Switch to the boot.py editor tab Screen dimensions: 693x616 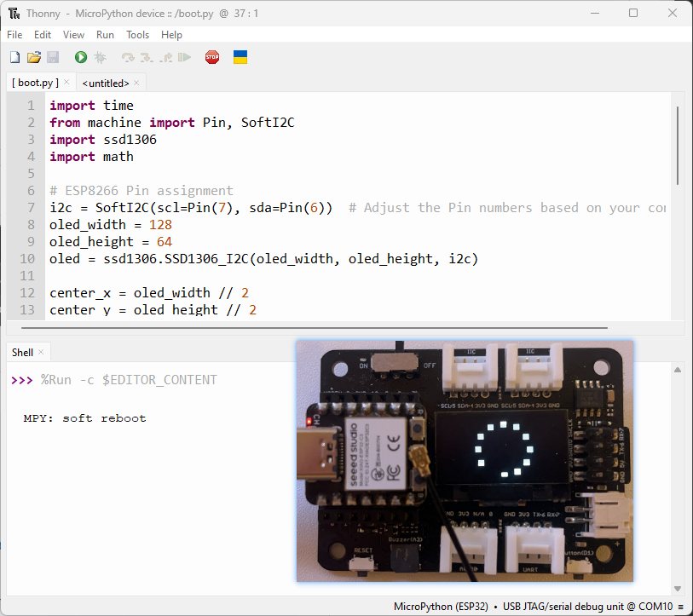click(x=35, y=83)
